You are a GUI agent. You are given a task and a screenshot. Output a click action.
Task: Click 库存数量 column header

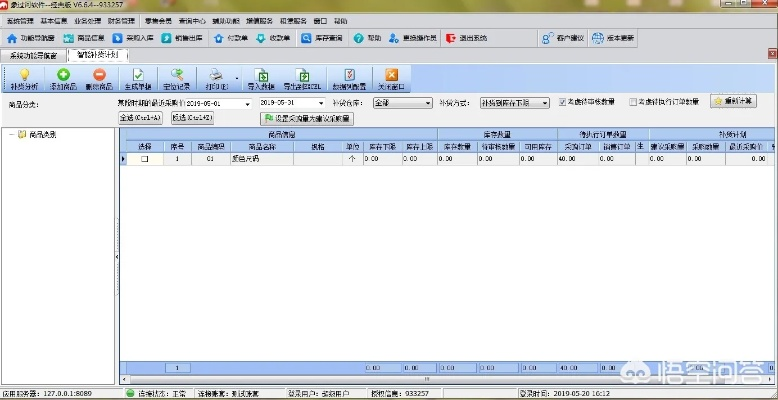pos(457,146)
